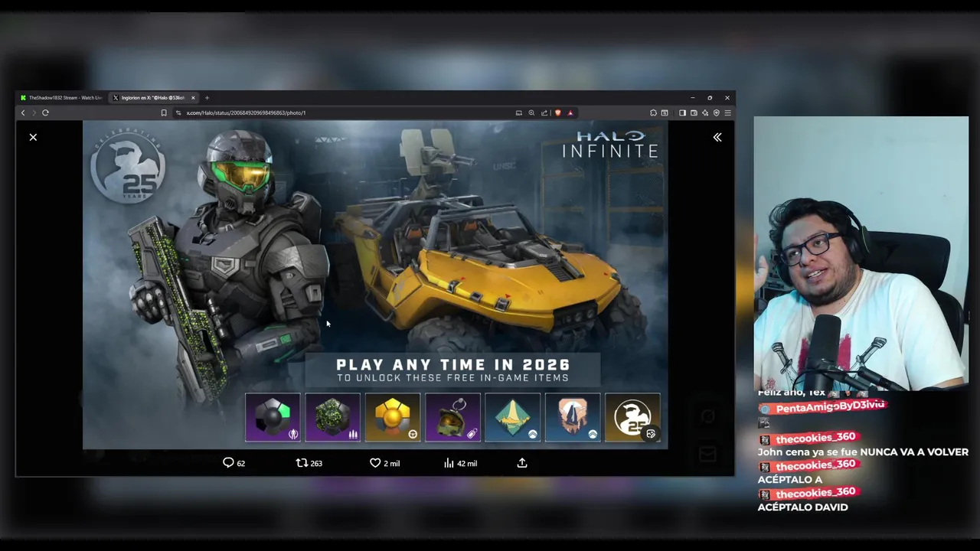Click the Halo Infinite promo image
980x551 pixels.
375,285
